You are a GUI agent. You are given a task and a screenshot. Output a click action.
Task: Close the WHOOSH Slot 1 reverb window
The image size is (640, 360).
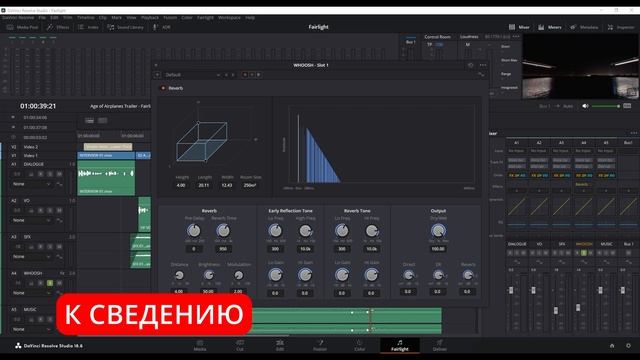tap(156, 65)
